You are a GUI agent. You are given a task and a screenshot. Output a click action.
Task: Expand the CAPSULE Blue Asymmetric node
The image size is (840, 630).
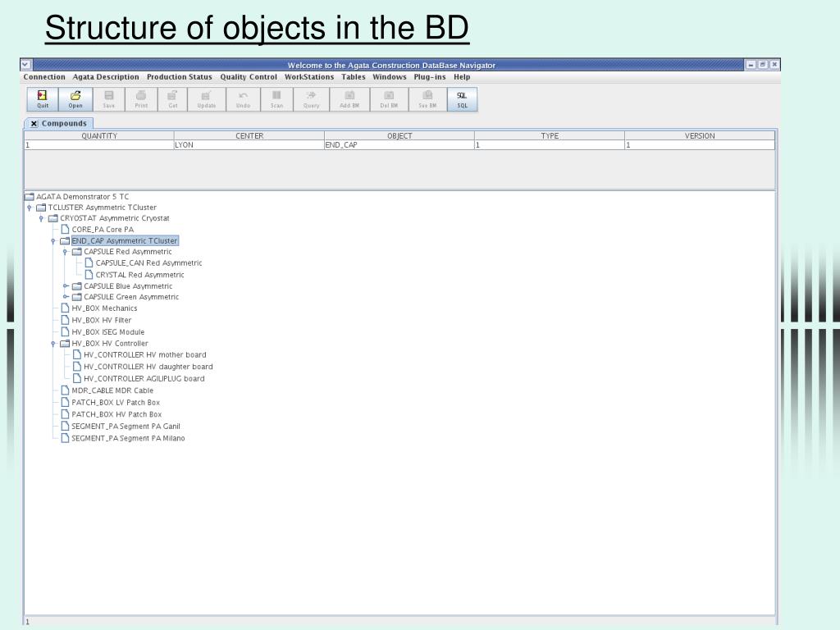[66, 286]
